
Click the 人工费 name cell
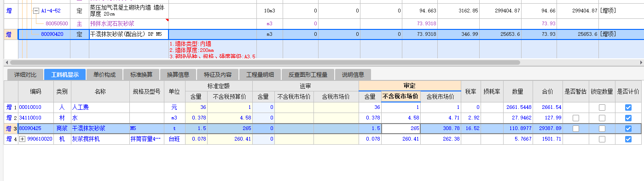tap(100, 107)
